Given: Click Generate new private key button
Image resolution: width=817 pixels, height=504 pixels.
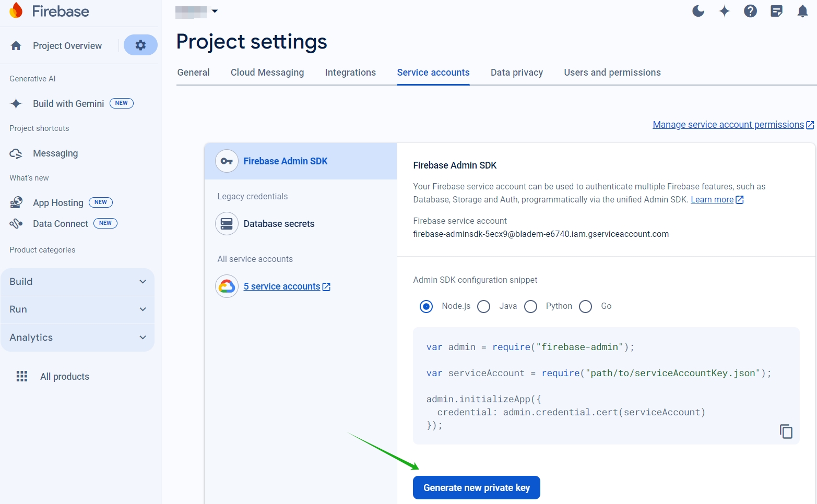Looking at the screenshot, I should pyautogui.click(x=476, y=488).
